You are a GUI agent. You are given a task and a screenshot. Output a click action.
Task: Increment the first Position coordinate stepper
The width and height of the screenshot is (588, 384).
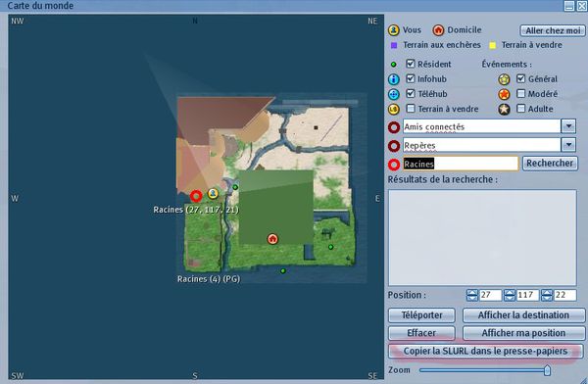[x=472, y=293]
